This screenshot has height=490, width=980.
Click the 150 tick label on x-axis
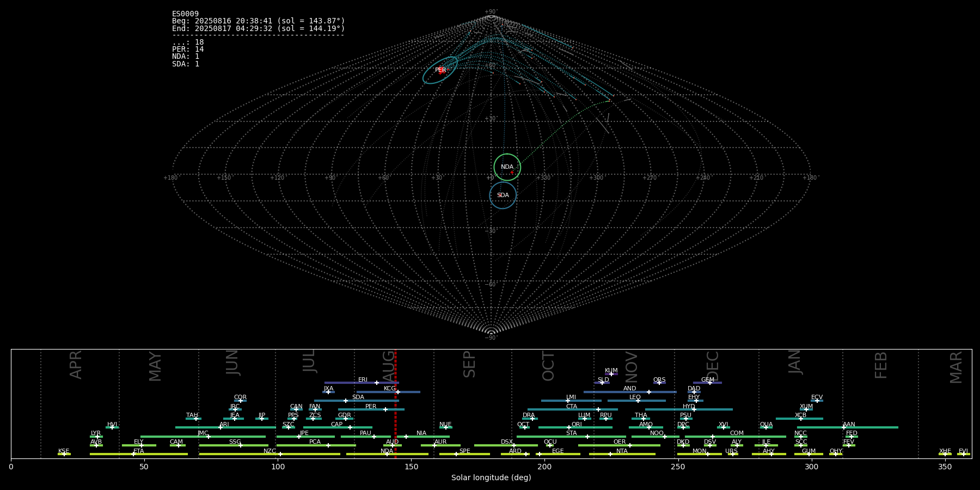pyautogui.click(x=411, y=467)
